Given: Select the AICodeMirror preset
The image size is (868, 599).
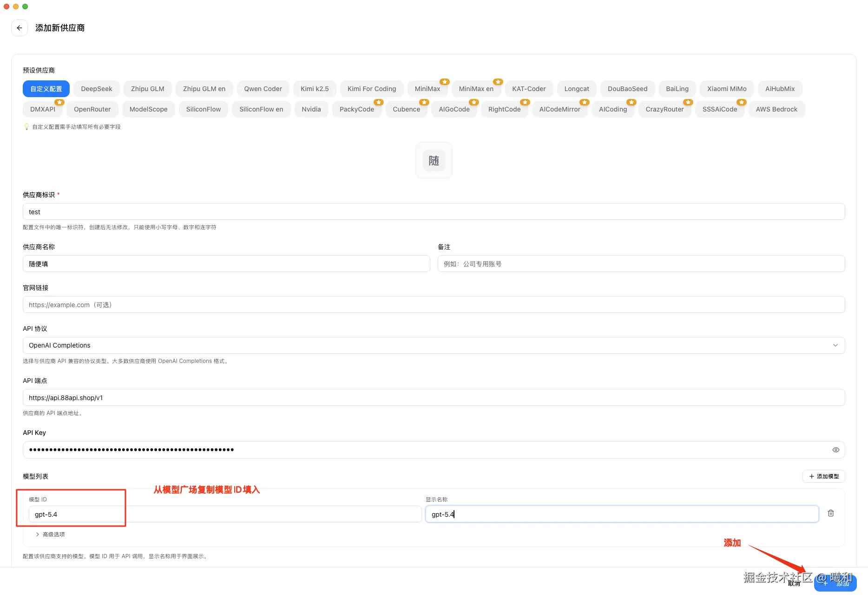Looking at the screenshot, I should pyautogui.click(x=560, y=109).
